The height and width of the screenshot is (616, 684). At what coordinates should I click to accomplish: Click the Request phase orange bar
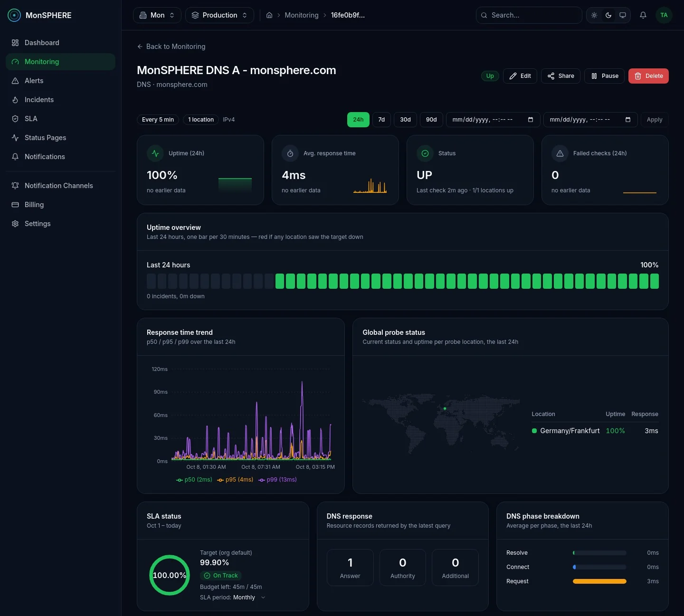[x=599, y=581]
